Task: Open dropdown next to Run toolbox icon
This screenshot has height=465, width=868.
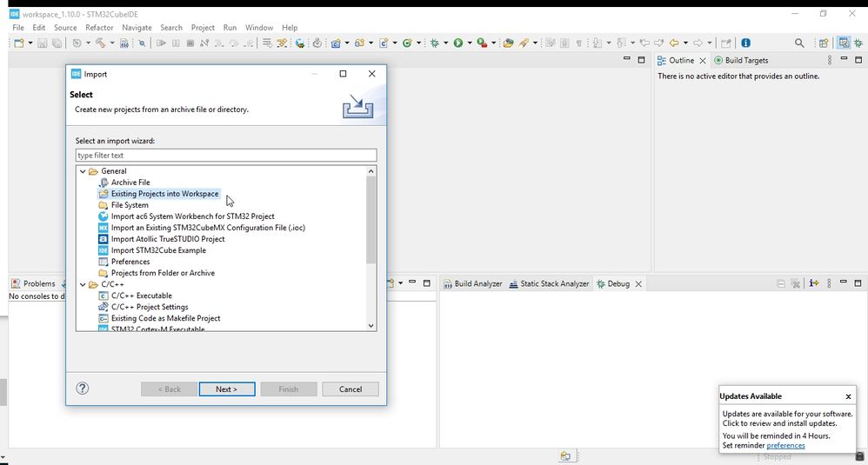Action: pos(493,43)
